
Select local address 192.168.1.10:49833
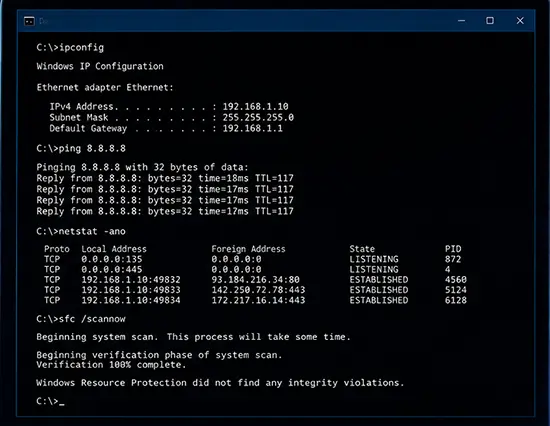click(131, 290)
